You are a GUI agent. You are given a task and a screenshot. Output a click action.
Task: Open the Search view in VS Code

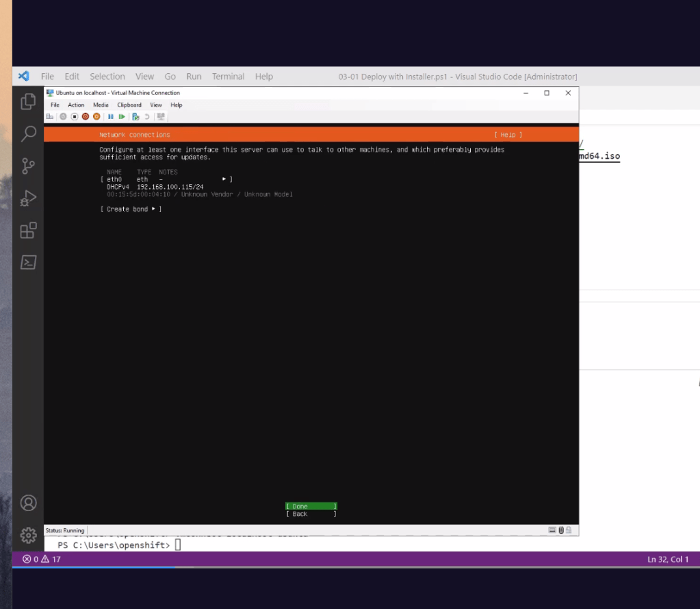tap(28, 133)
